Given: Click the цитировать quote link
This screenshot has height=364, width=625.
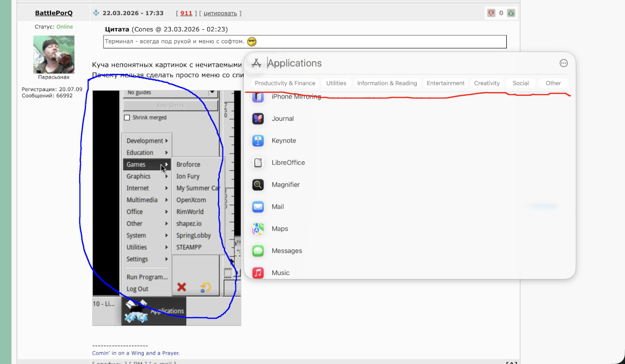Looking at the screenshot, I should pyautogui.click(x=220, y=13).
